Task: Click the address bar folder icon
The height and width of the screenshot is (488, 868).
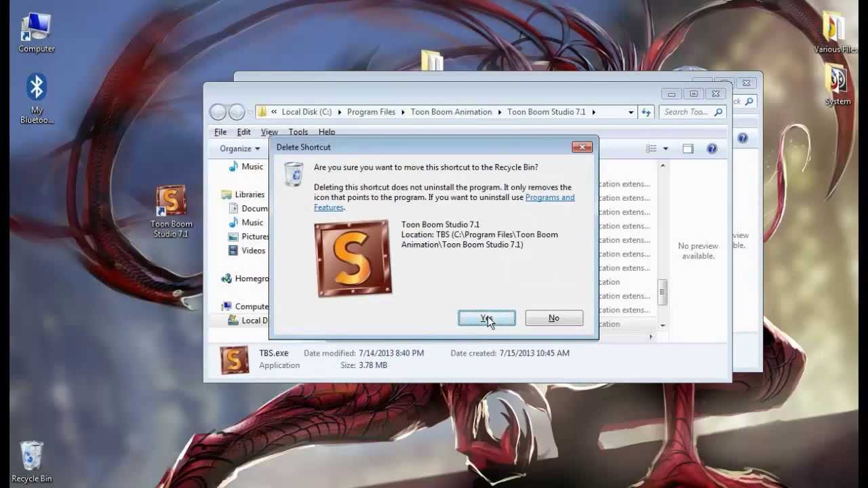Action: click(261, 112)
